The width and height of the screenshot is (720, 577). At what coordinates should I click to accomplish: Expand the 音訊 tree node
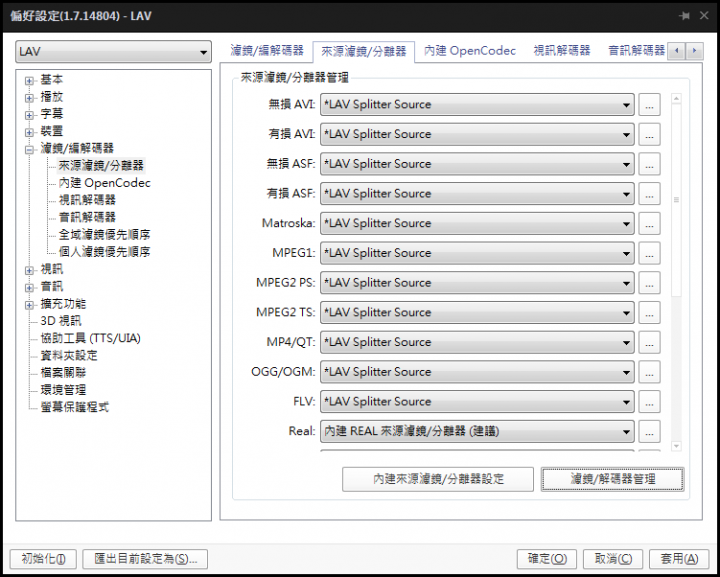coord(29,287)
